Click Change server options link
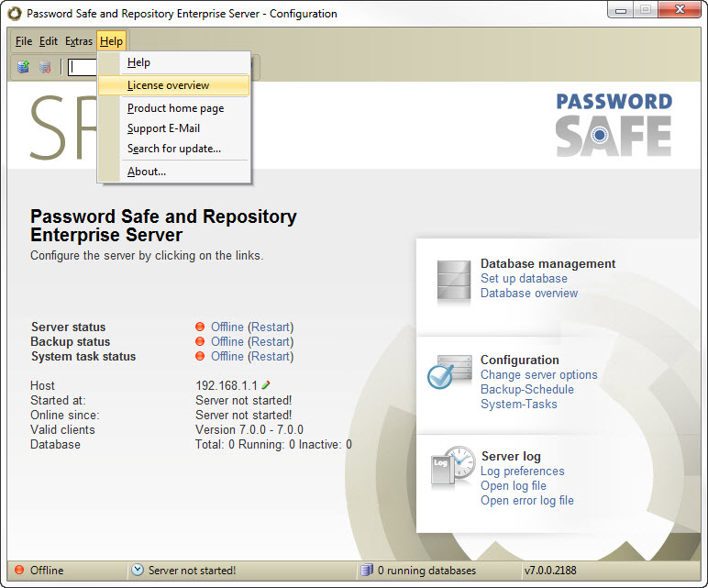 click(x=538, y=375)
